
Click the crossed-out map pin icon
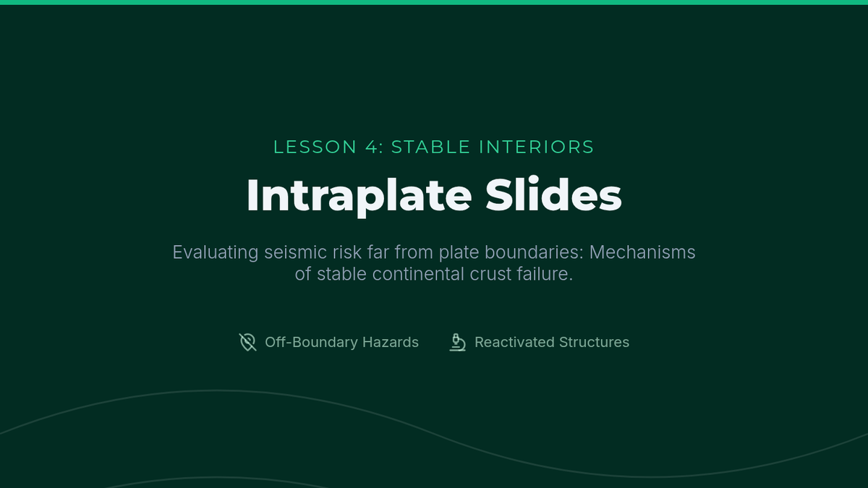click(x=248, y=342)
